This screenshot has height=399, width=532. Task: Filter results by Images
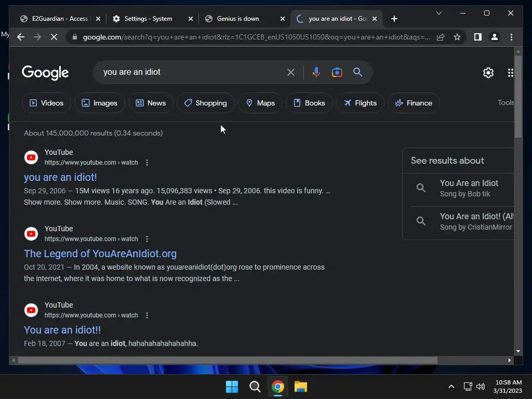pos(99,103)
